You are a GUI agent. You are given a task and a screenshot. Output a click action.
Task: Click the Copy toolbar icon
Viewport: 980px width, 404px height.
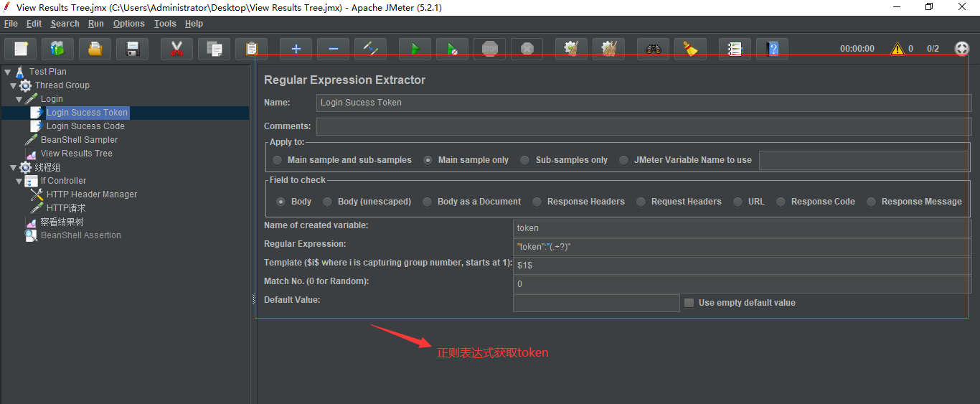214,49
